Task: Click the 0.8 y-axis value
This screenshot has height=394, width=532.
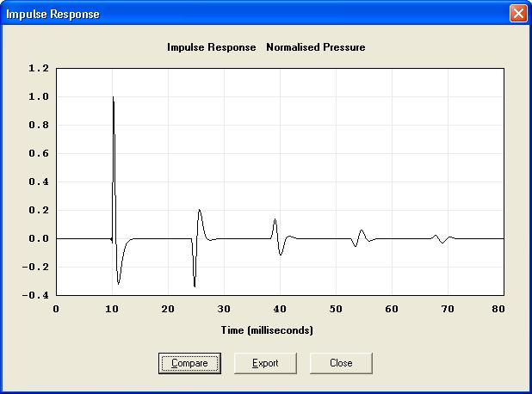Action: [x=39, y=125]
